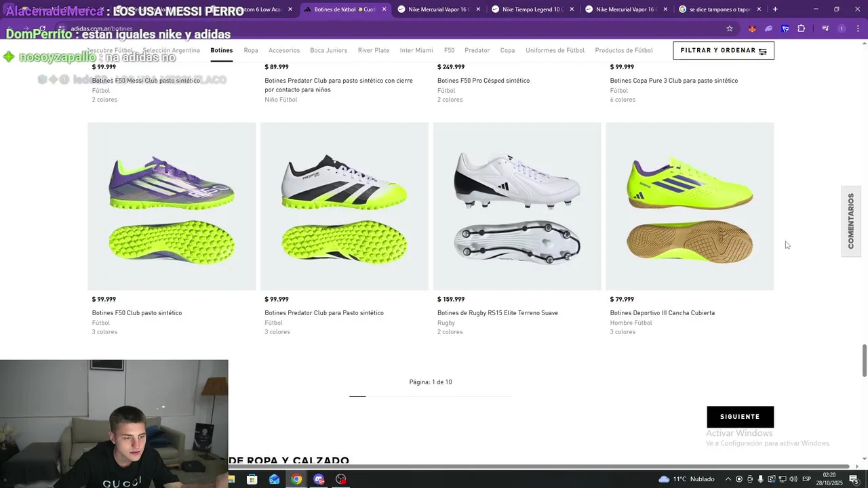Open the Predator Club Pasto sintético product image

344,206
